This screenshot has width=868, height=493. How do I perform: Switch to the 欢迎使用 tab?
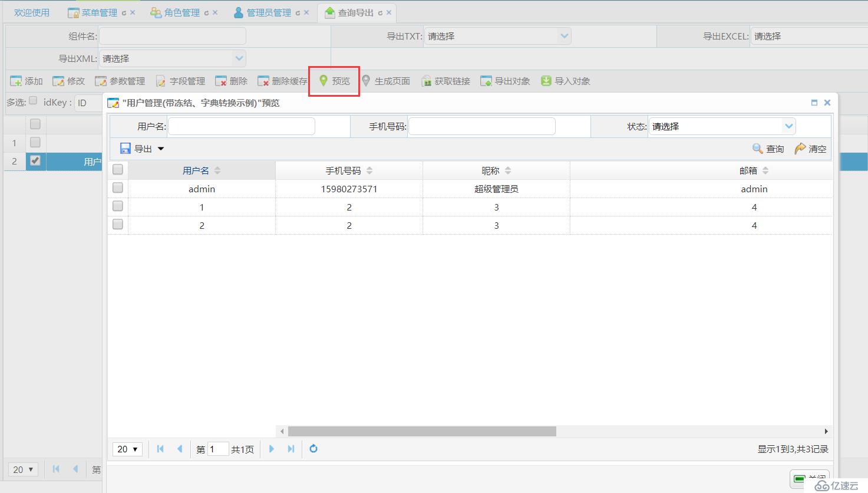tap(32, 12)
